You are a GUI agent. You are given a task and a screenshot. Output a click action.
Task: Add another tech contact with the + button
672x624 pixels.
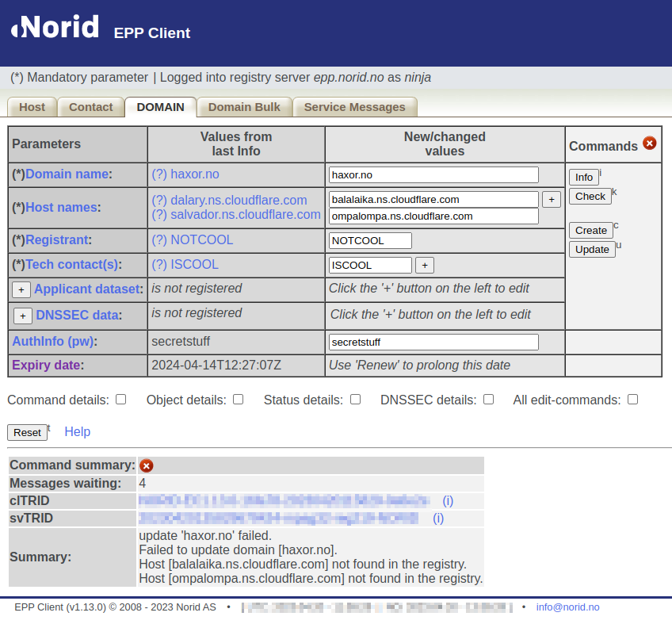(x=425, y=266)
